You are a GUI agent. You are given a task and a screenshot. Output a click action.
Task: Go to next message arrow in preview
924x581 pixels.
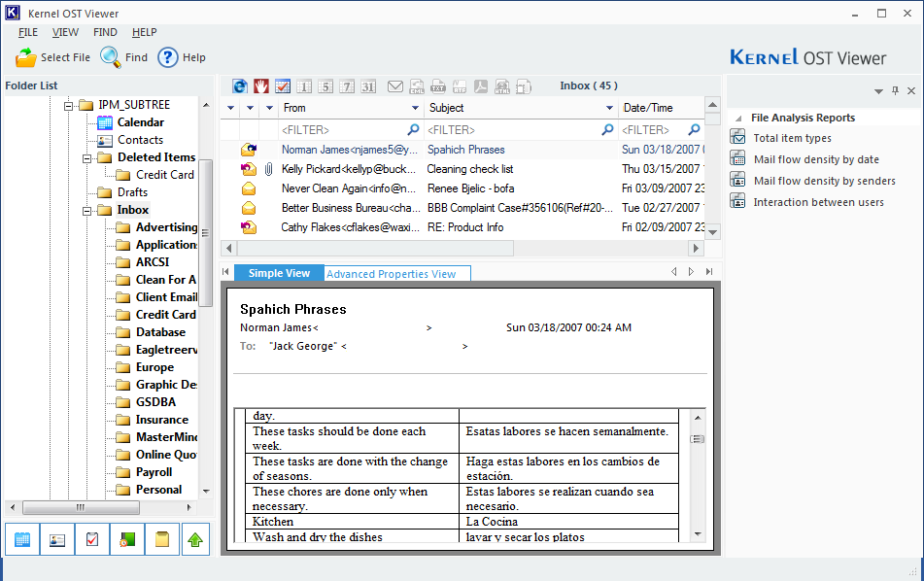point(691,272)
